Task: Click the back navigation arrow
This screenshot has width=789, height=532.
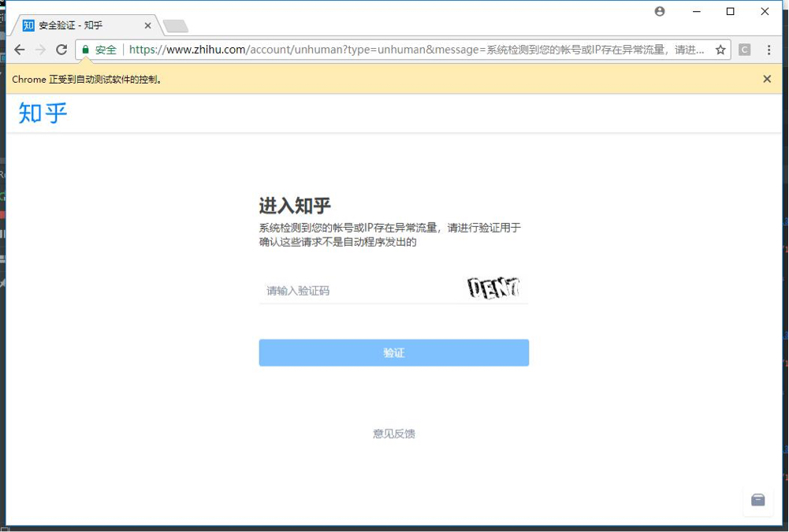Action: pyautogui.click(x=19, y=49)
